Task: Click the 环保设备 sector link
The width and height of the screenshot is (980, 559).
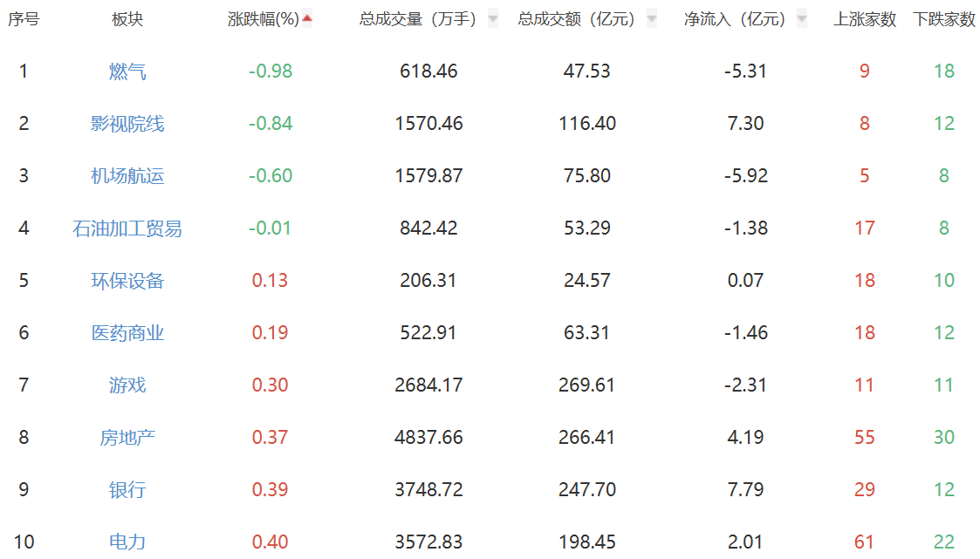Action: point(127,281)
